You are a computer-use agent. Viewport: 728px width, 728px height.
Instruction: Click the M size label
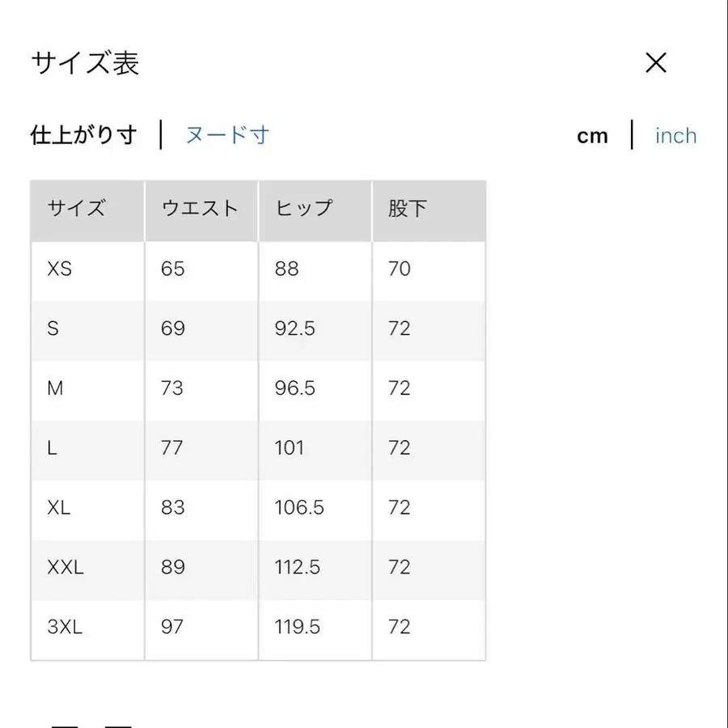pos(55,388)
